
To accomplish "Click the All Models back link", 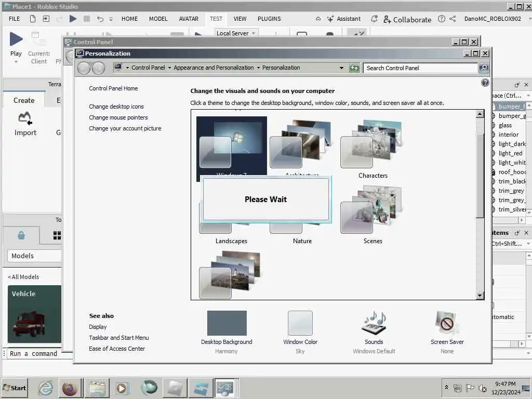I will (23, 277).
